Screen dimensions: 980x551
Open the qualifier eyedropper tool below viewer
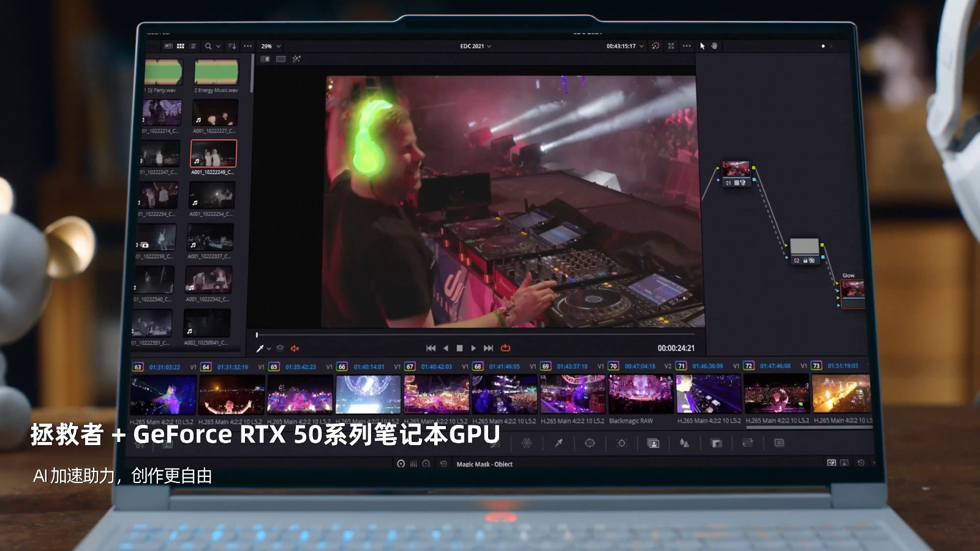point(260,348)
